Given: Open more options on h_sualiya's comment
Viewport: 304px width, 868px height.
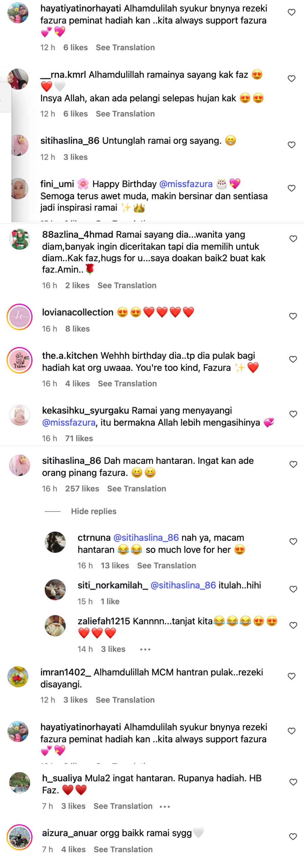Looking at the screenshot, I should (165, 806).
